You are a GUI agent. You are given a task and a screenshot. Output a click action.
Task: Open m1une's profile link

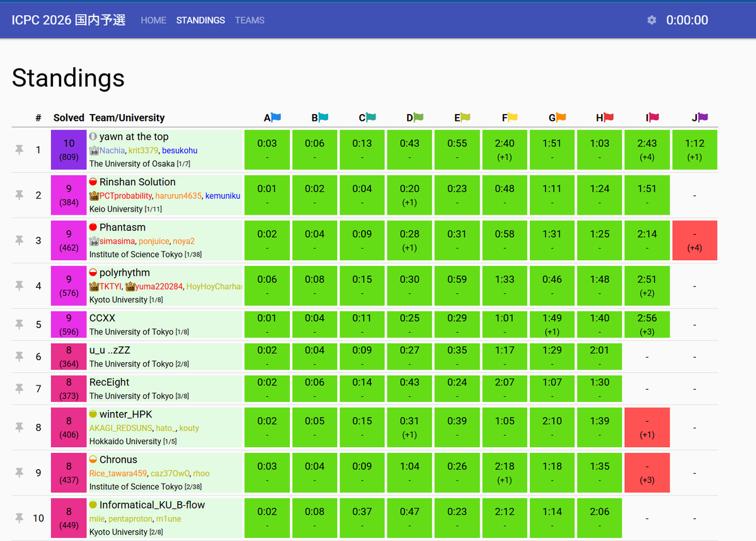pos(169,519)
